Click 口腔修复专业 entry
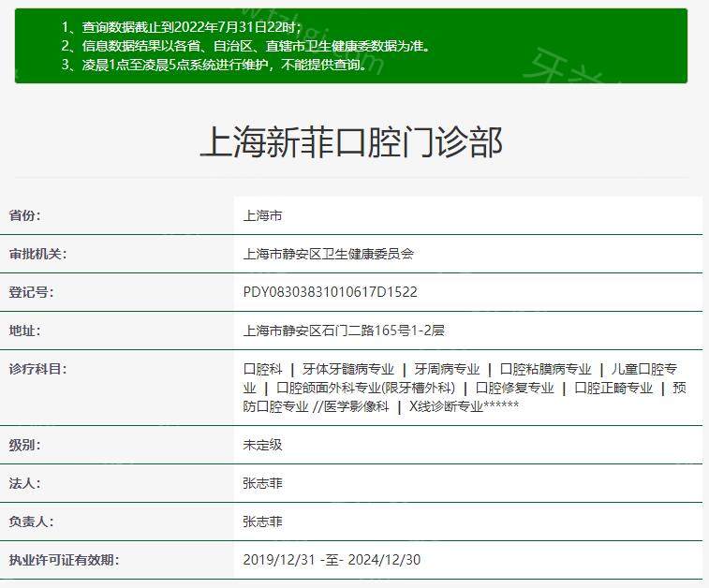The image size is (709, 588). click(514, 388)
